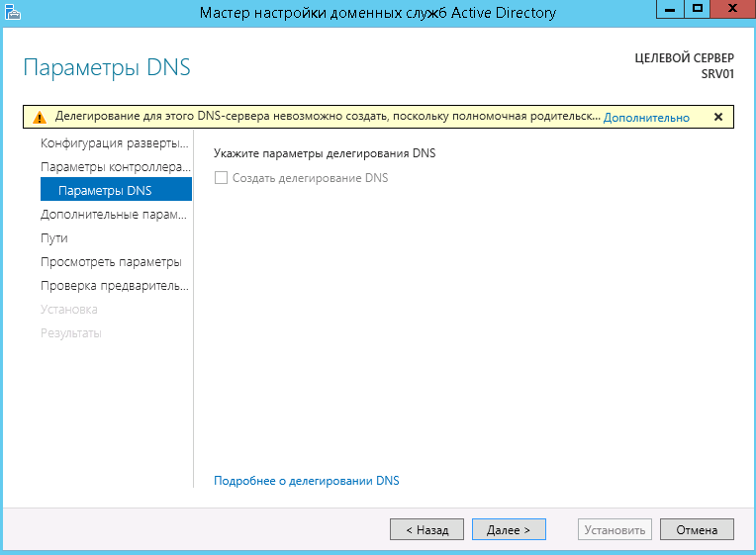
Task: Close the Active Directory wizard window
Action: click(733, 9)
